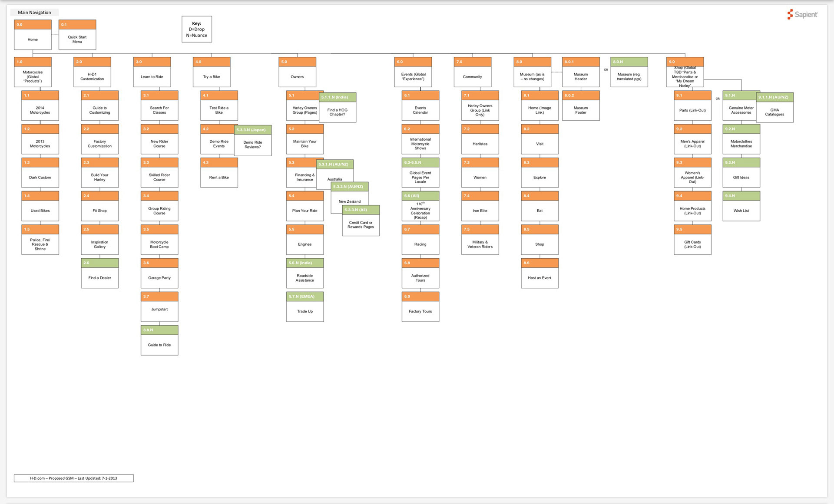Select the Credit Card or Rewards Pages node
The image size is (834, 504).
coord(361,221)
